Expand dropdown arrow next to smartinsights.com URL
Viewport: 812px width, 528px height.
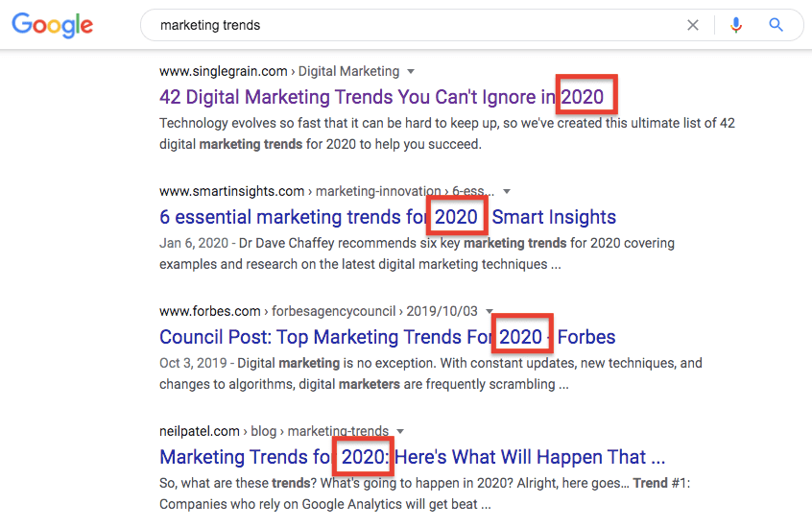(x=507, y=192)
